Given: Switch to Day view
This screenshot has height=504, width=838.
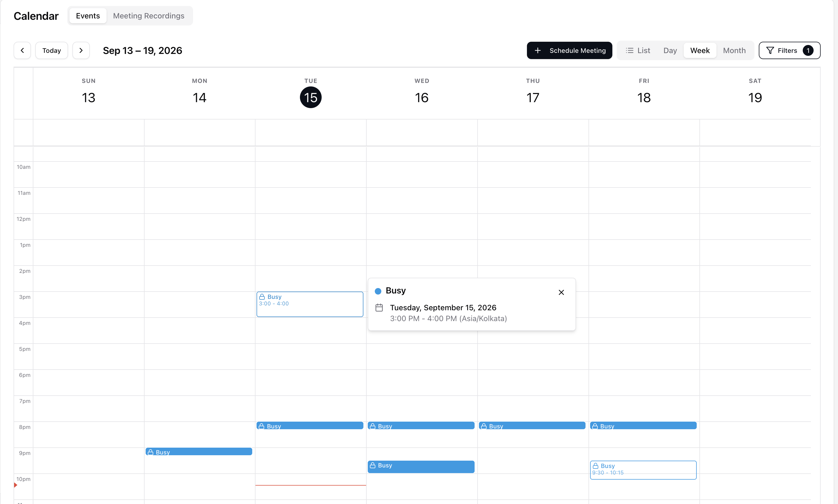Looking at the screenshot, I should (x=670, y=50).
